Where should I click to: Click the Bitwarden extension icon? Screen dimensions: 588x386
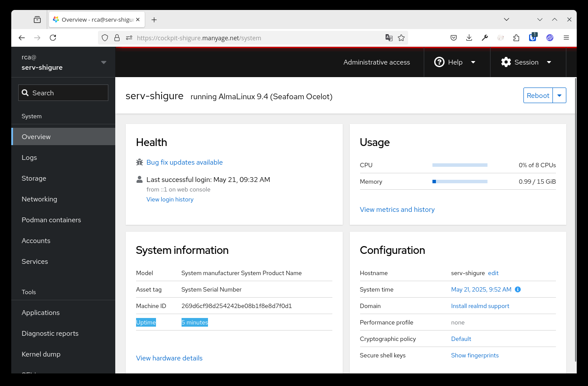(533, 37)
